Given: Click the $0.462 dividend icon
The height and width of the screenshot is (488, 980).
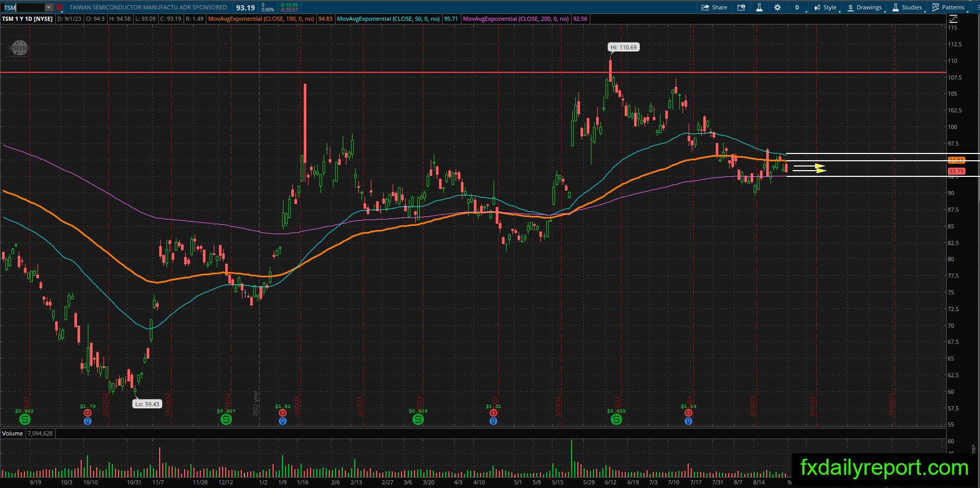Looking at the screenshot, I should (x=24, y=419).
